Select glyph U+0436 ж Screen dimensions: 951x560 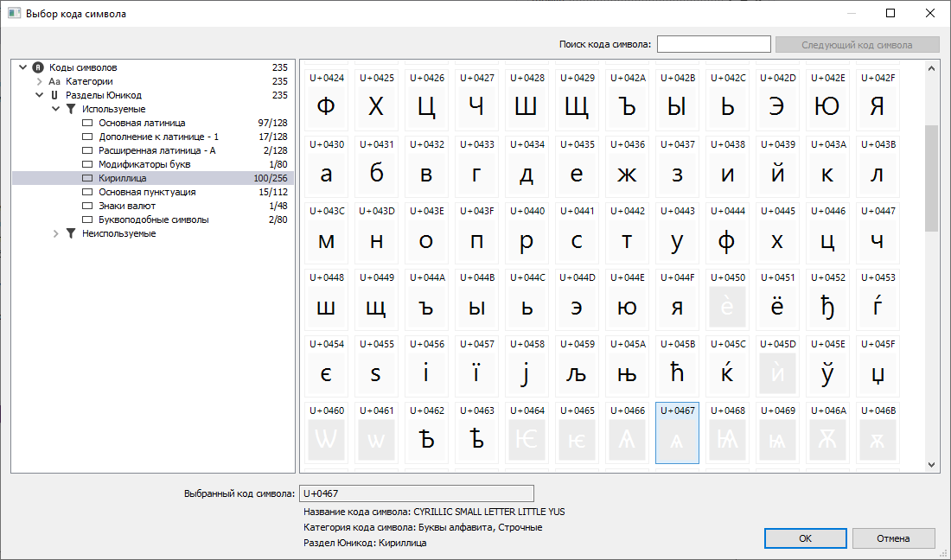627,167
